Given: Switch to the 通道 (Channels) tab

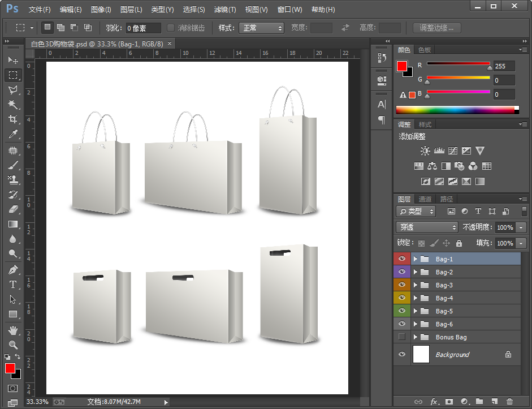Looking at the screenshot, I should [425, 199].
